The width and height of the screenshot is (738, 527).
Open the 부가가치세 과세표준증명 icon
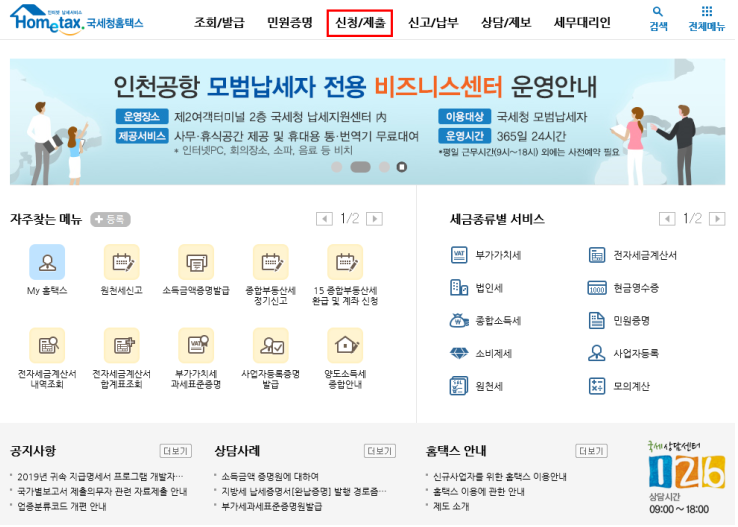tap(196, 345)
